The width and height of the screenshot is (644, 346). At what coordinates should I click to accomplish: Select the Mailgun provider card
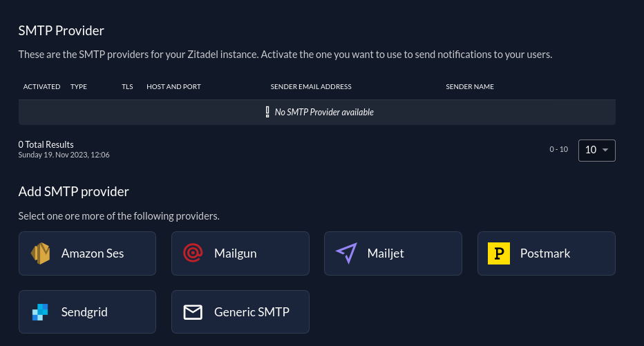click(x=240, y=253)
